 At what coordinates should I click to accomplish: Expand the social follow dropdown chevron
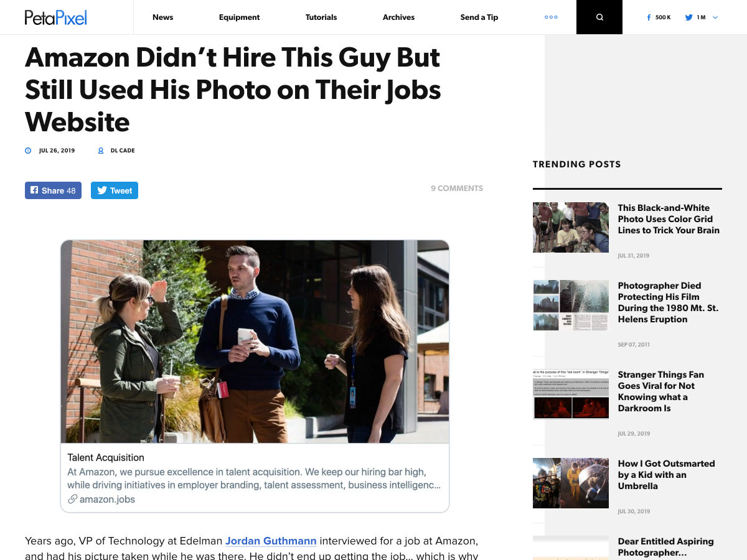pyautogui.click(x=715, y=17)
